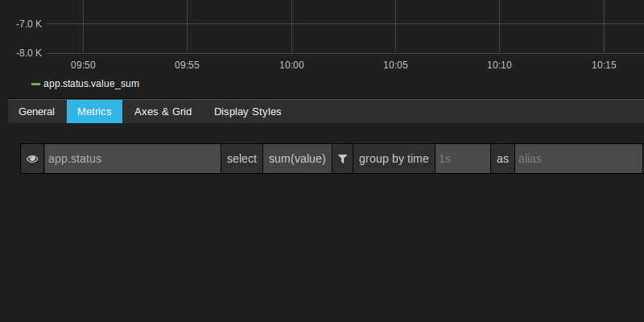Click the -7.0 K y-axis label
This screenshot has height=322, width=644.
click(x=29, y=24)
